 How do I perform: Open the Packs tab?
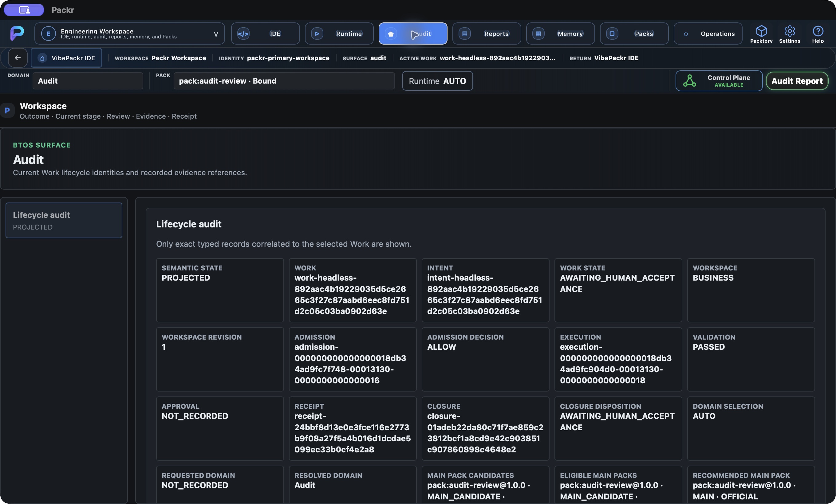(x=634, y=33)
